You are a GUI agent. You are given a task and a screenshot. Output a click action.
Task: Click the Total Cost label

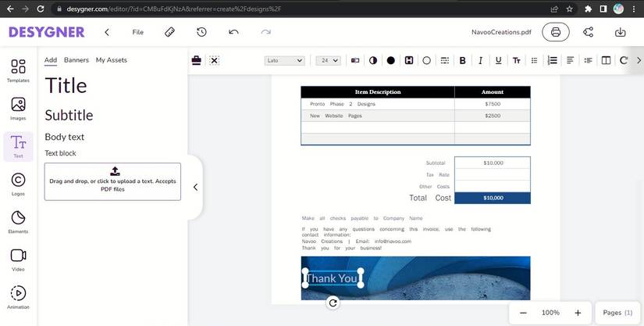(x=430, y=198)
